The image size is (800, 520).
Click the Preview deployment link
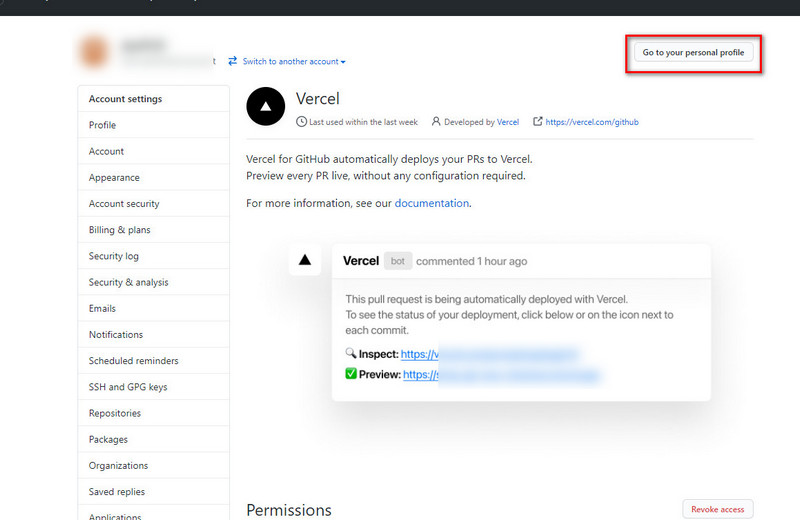502,375
